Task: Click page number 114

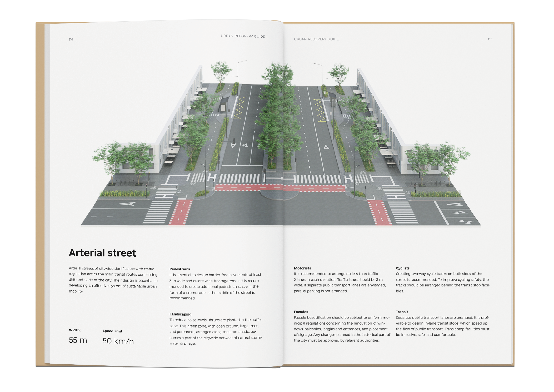Action: click(71, 39)
